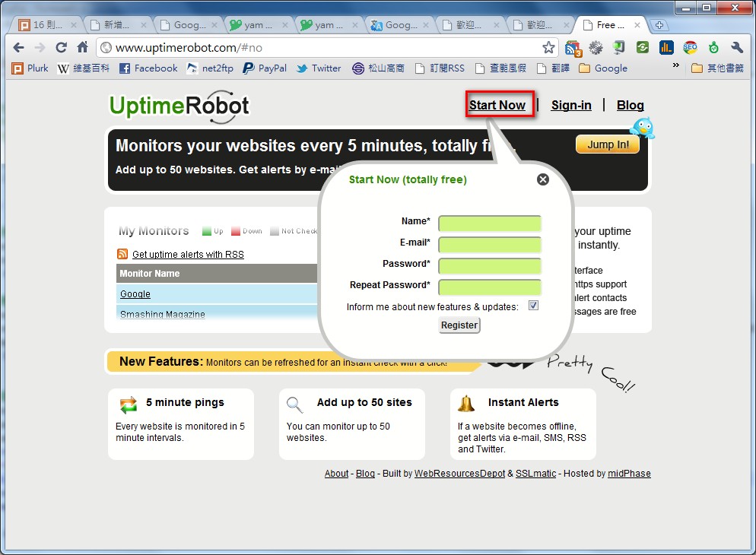Click the browser Forward arrow
This screenshot has width=756, height=555.
40,47
